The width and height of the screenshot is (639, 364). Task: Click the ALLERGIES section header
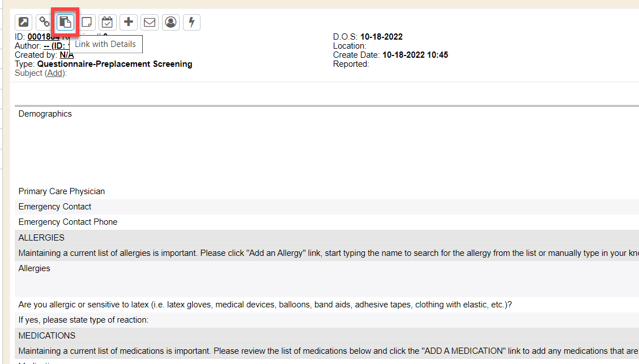click(x=41, y=238)
